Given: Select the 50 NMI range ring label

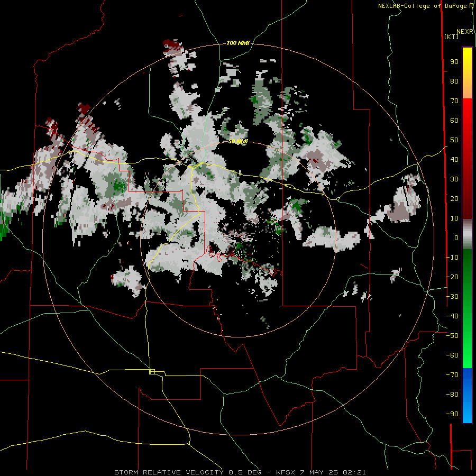Looking at the screenshot, I should coord(238,141).
